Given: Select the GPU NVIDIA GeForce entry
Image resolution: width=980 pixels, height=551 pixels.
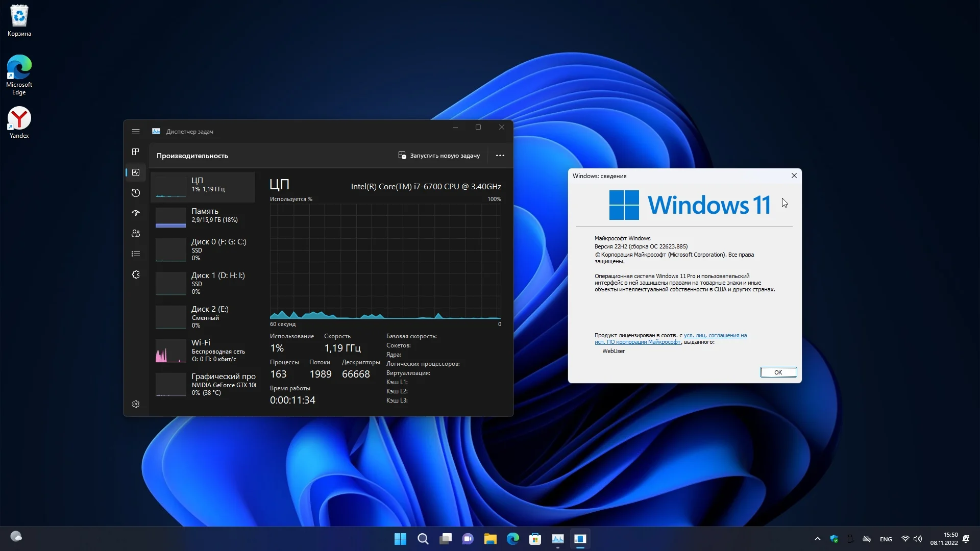Looking at the screenshot, I should 203,385.
